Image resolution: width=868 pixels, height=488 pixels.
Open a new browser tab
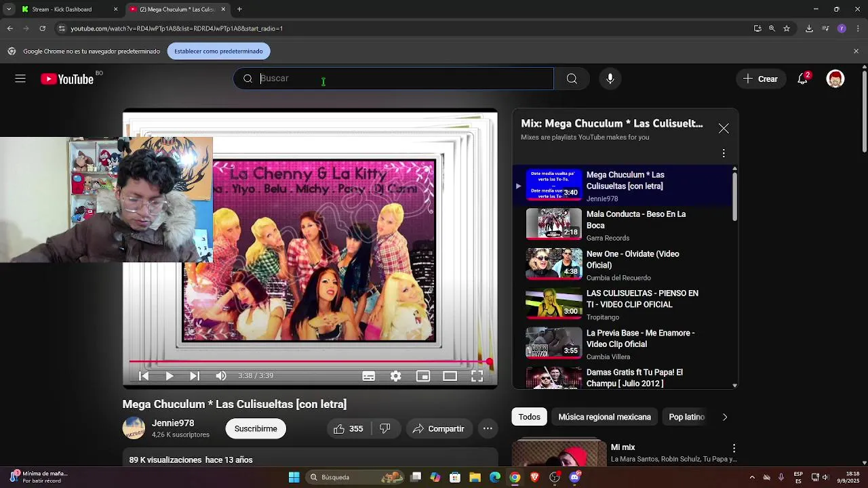click(239, 9)
